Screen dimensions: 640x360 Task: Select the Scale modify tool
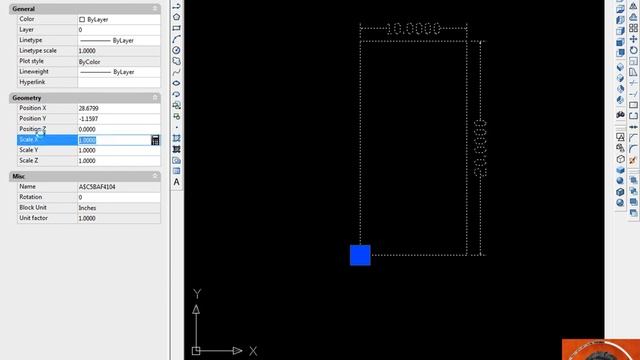coord(633,61)
